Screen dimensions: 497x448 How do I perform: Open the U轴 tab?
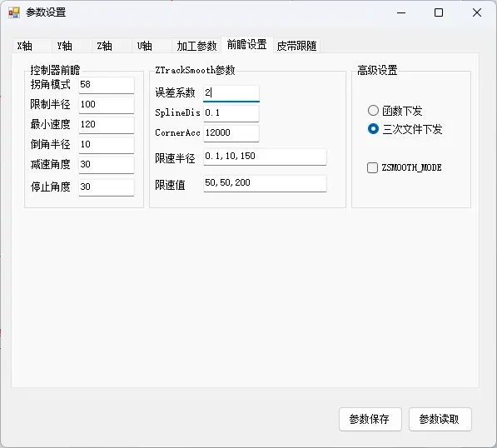tap(152, 46)
